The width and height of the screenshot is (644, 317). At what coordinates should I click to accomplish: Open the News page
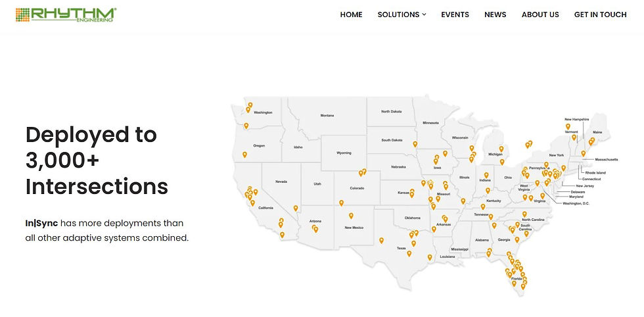(x=495, y=15)
